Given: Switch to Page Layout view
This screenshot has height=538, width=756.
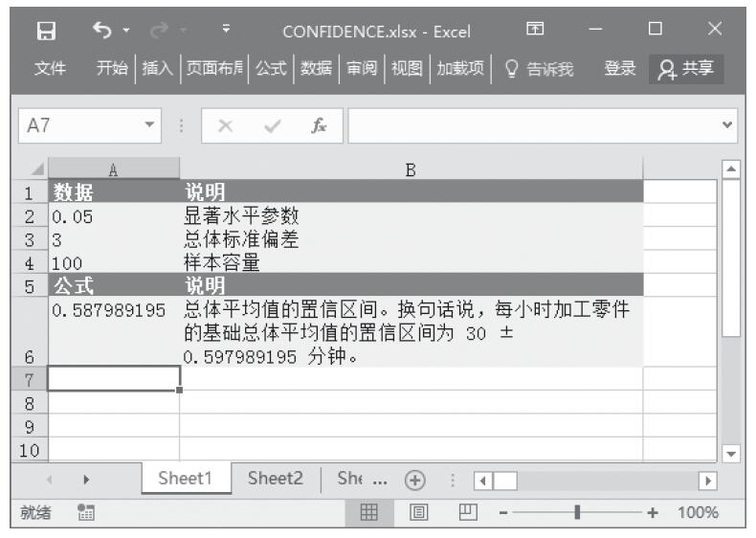Looking at the screenshot, I should pos(418,513).
